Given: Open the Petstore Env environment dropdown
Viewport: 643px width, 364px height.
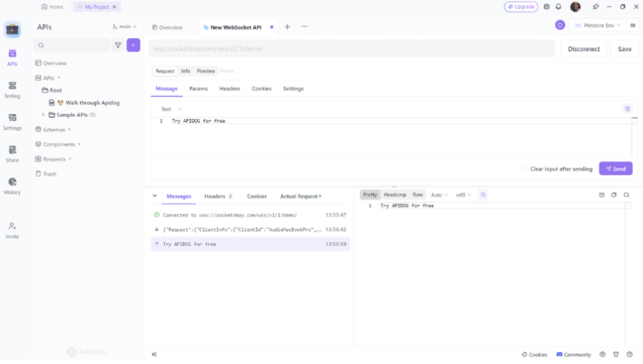Looking at the screenshot, I should pyautogui.click(x=598, y=25).
